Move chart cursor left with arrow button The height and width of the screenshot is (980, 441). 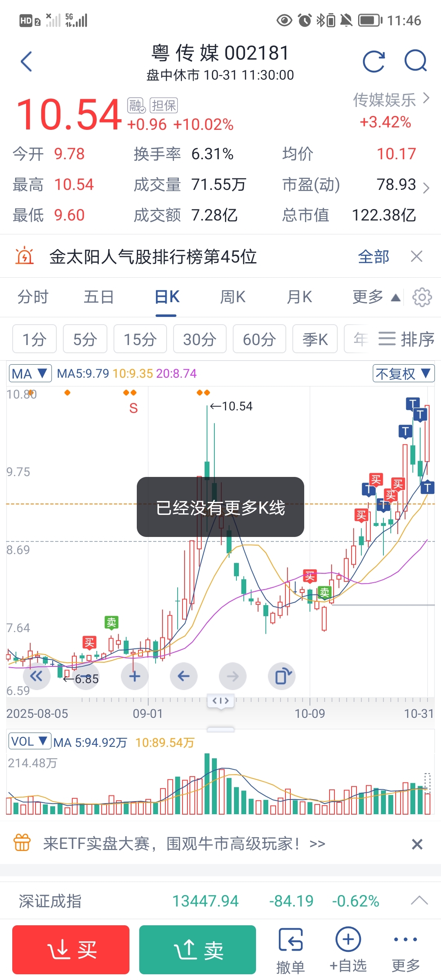pyautogui.click(x=184, y=676)
